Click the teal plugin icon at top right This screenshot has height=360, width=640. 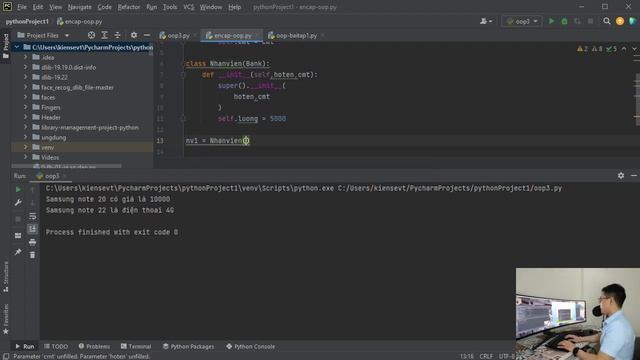(633, 21)
